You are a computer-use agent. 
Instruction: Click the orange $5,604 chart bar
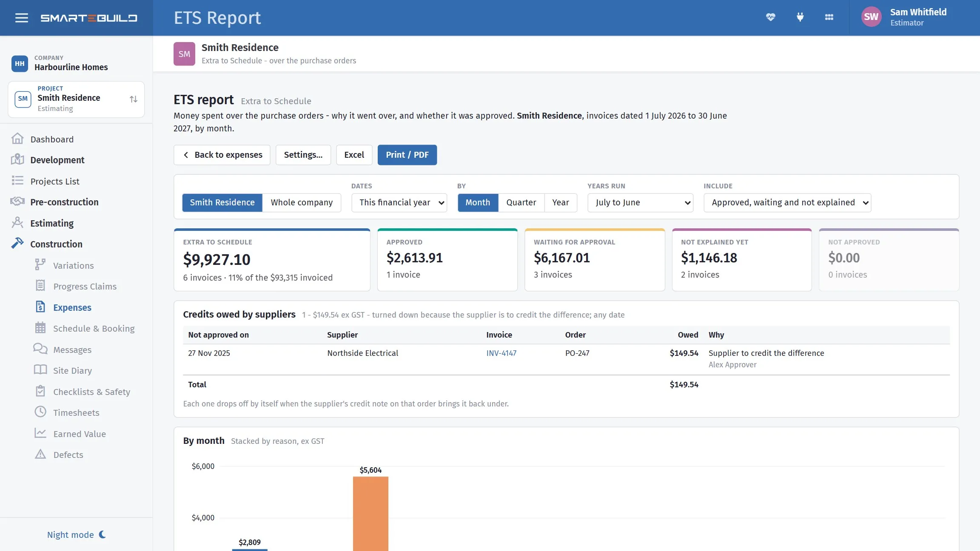tap(370, 513)
